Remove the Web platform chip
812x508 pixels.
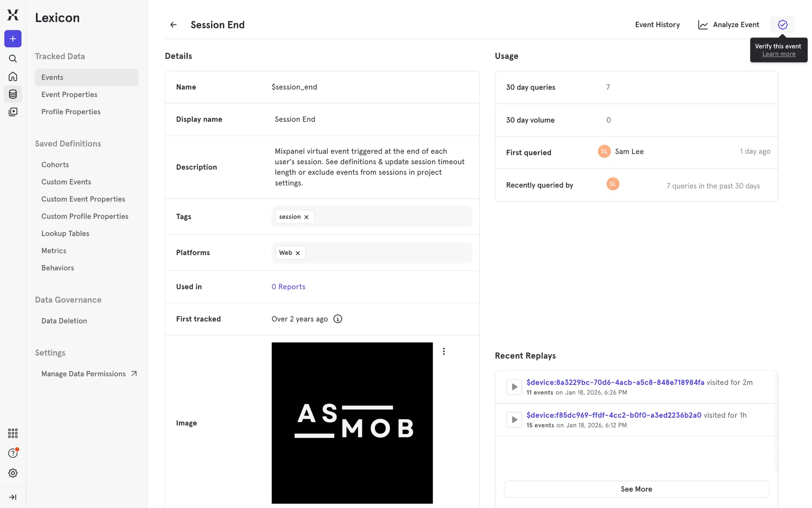(298, 253)
